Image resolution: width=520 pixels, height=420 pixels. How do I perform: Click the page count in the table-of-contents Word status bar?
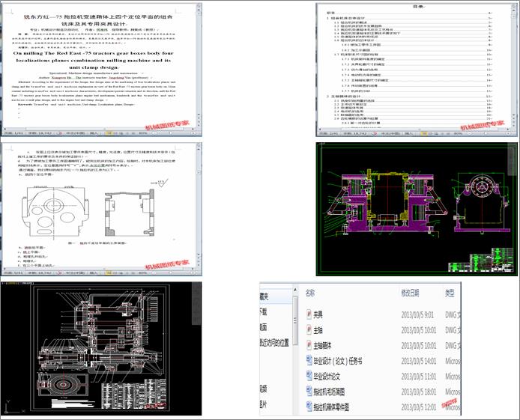pyautogui.click(x=329, y=133)
